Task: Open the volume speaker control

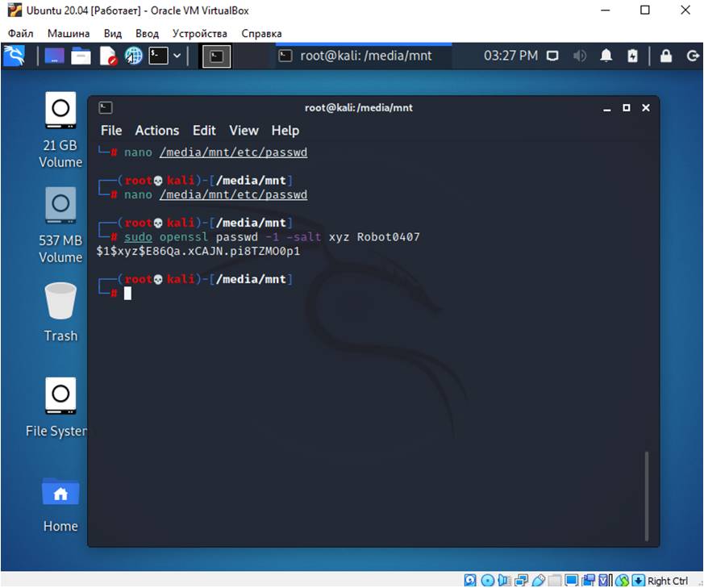Action: pyautogui.click(x=579, y=56)
